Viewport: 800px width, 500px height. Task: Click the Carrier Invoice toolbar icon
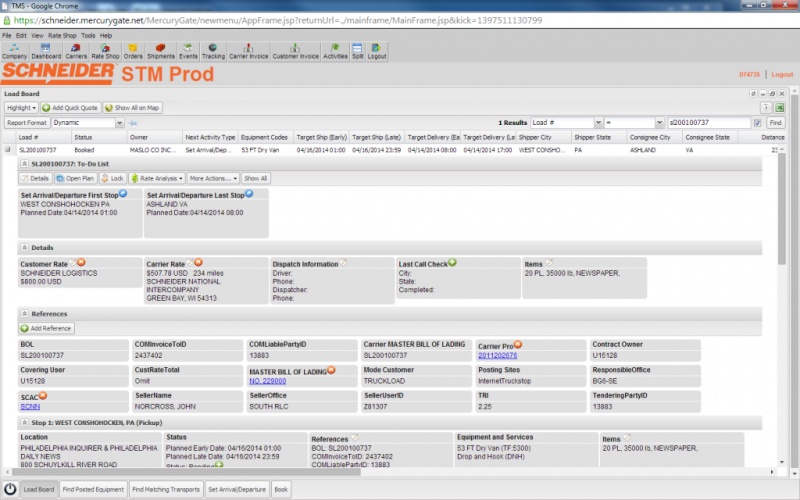pyautogui.click(x=249, y=51)
